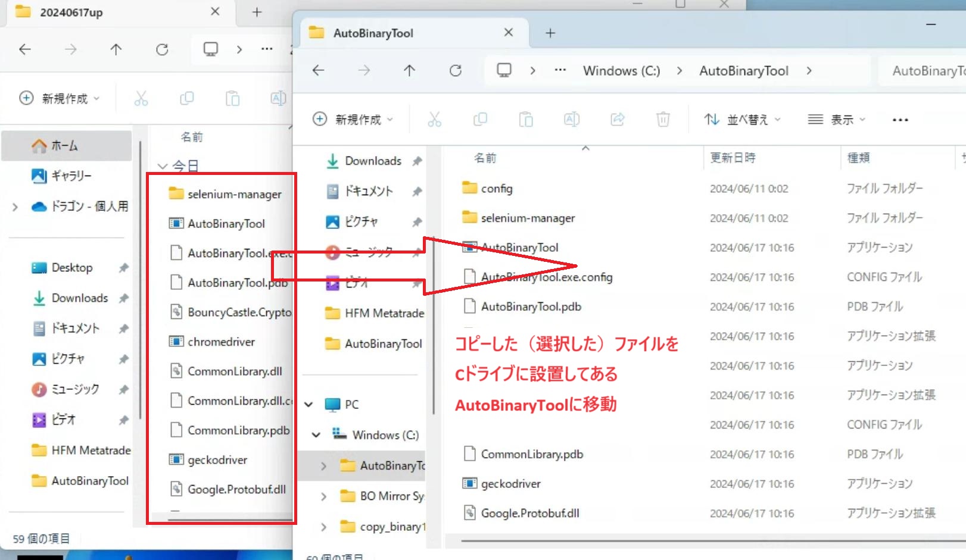Collapse the Windows (C:) tree node
Screen dimensions: 966x560
coord(316,435)
